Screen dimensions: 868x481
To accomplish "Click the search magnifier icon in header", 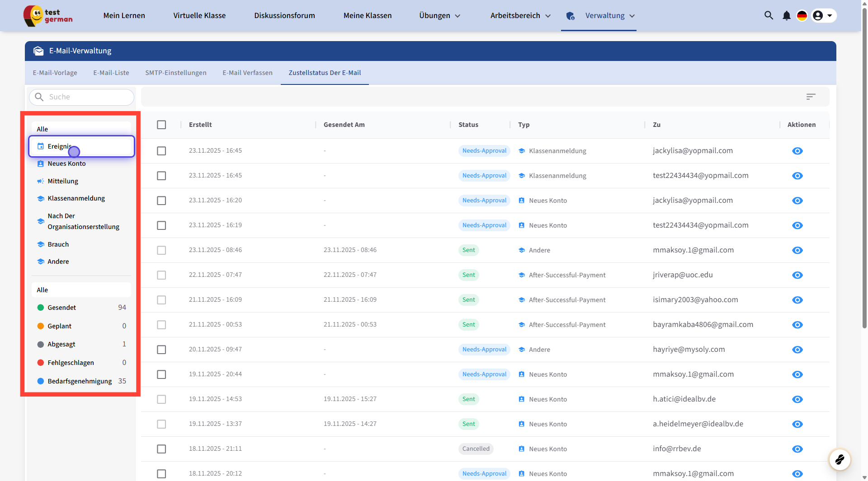I will click(769, 15).
